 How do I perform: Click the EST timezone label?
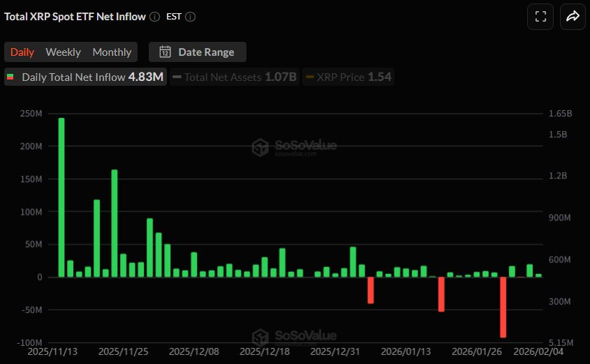(x=174, y=17)
